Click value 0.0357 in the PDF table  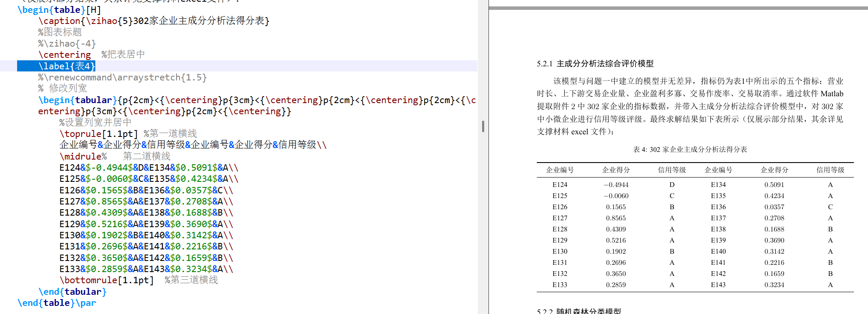[774, 207]
